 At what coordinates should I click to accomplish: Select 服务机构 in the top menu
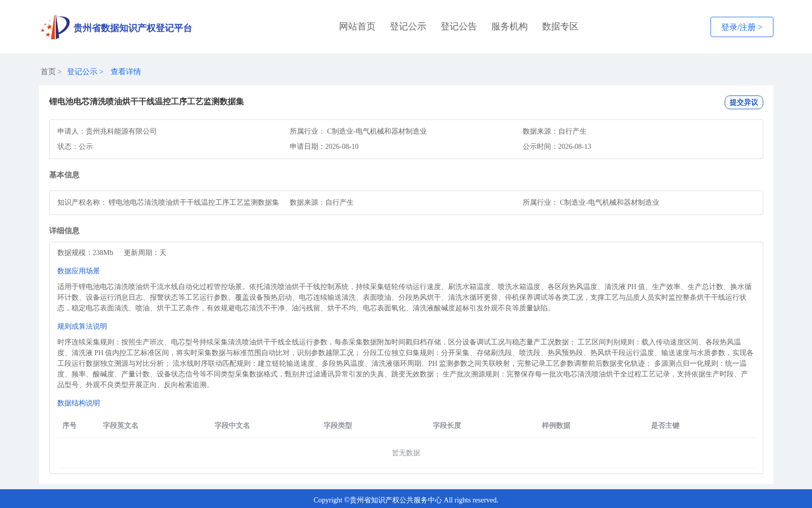tap(510, 26)
